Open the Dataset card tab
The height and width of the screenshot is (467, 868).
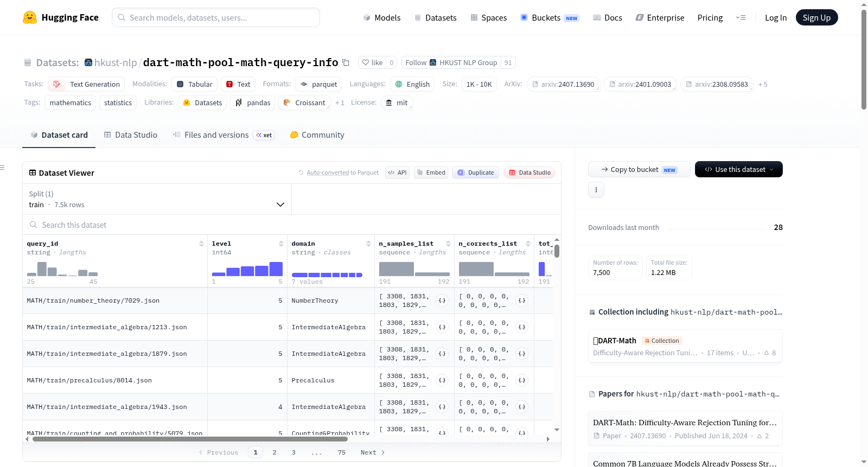59,135
